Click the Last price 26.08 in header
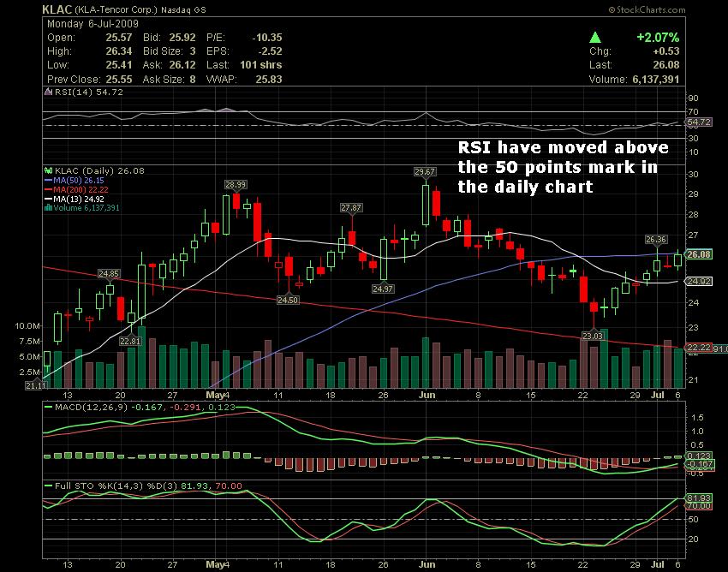The image size is (728, 572). click(665, 65)
